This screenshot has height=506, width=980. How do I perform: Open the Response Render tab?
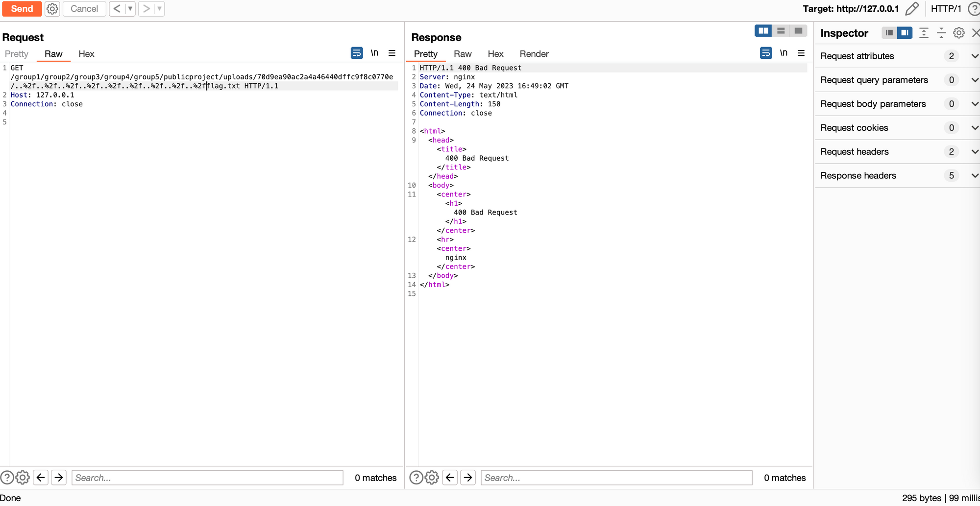tap(534, 54)
